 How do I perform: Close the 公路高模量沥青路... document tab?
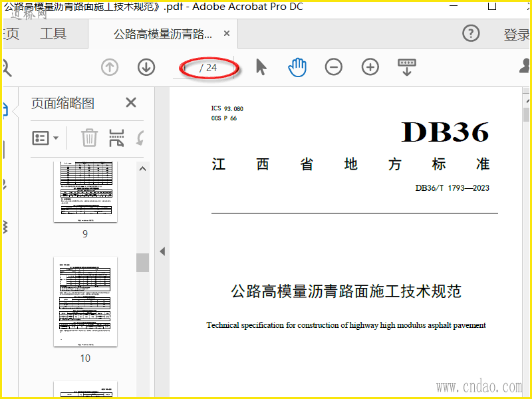pos(227,34)
